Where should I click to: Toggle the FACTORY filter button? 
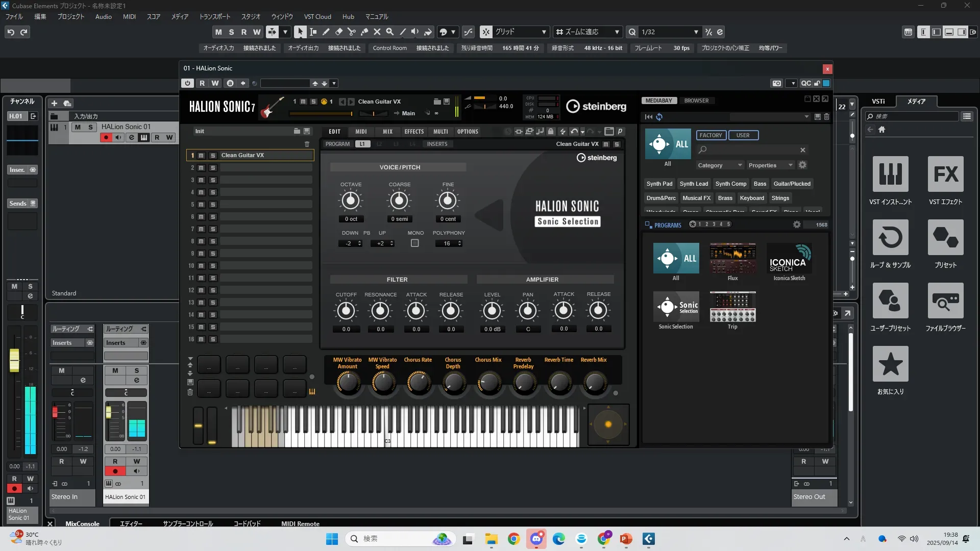tap(710, 135)
